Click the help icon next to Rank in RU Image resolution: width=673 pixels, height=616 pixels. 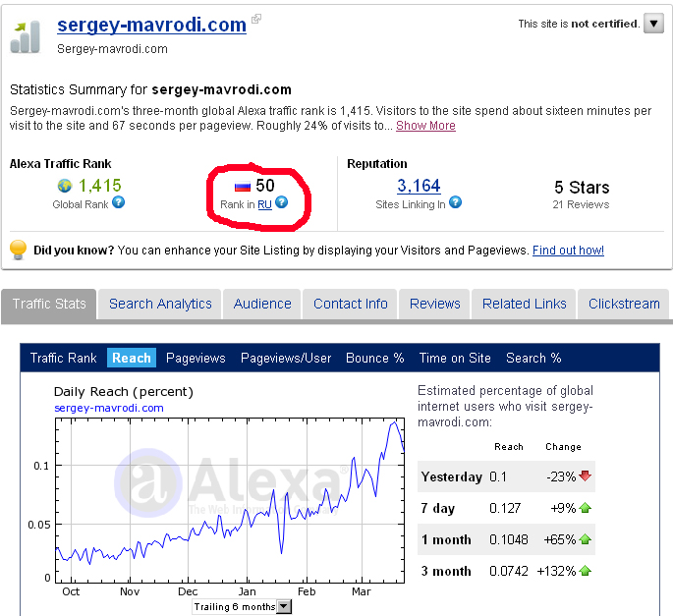pos(281,203)
